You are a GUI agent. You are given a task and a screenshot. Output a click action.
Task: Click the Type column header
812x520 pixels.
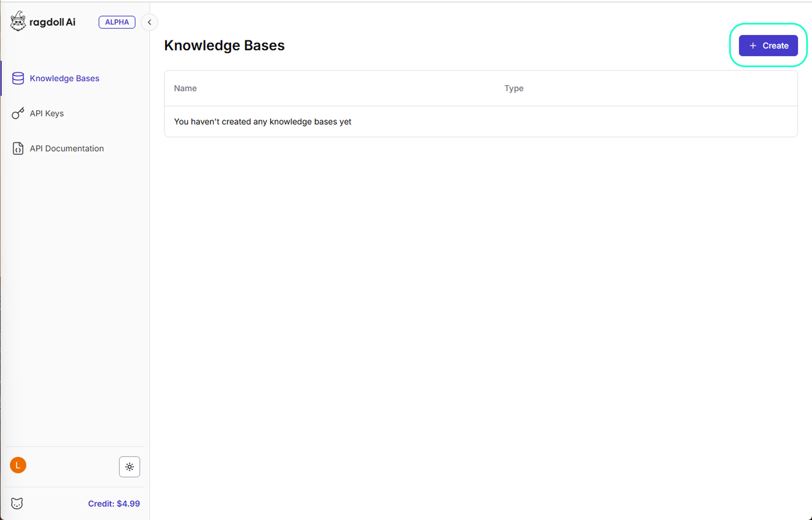pyautogui.click(x=514, y=89)
